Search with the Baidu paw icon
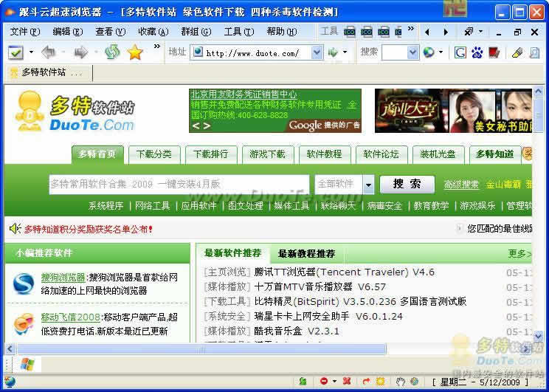 click(477, 52)
